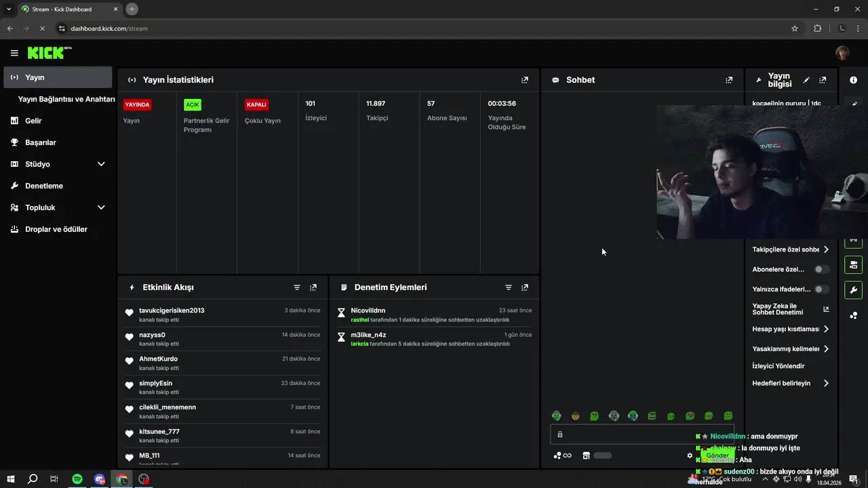868x488 pixels.
Task: Insert the purple sunglasses emote
Action: click(x=614, y=415)
